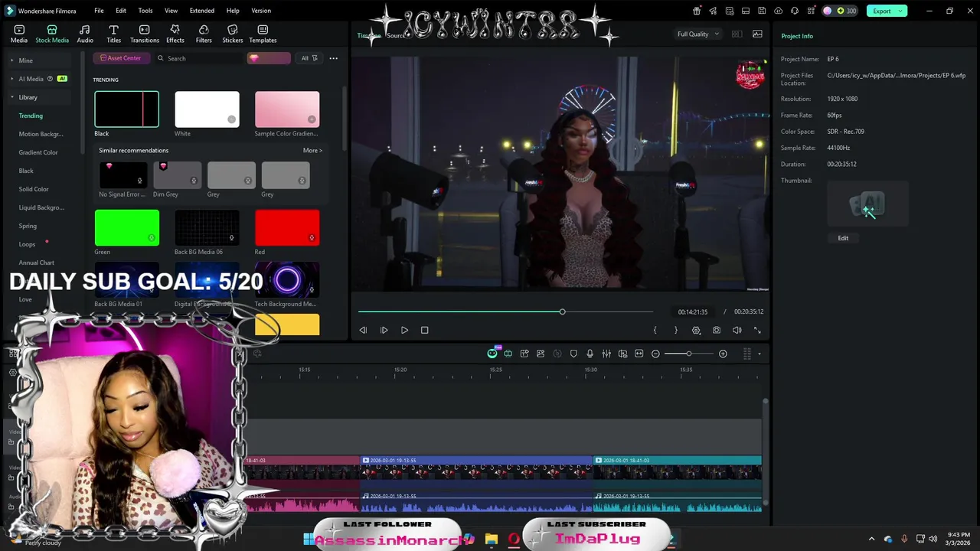Stop the preview playback
The height and width of the screenshot is (551, 980).
[425, 330]
